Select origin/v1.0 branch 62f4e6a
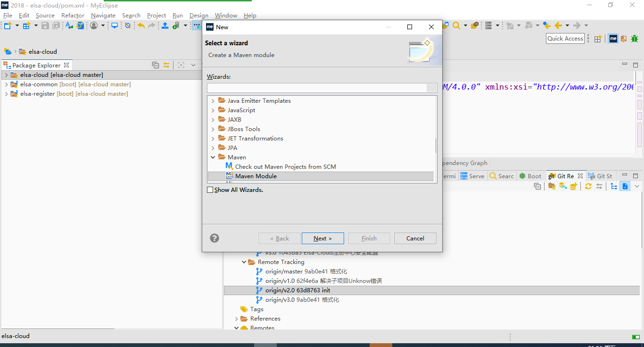The height and width of the screenshot is (347, 644). pyautogui.click(x=323, y=281)
